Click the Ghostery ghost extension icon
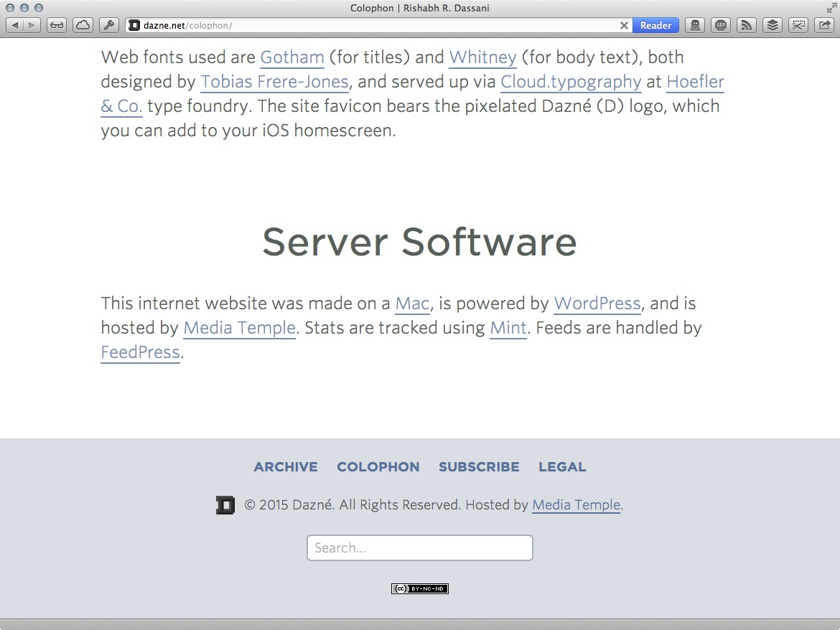 694,25
